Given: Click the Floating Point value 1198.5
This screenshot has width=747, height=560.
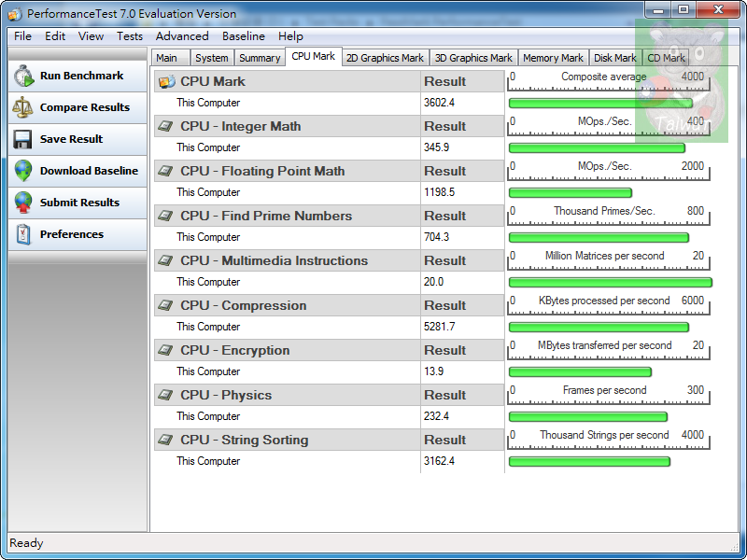Looking at the screenshot, I should pyautogui.click(x=439, y=192).
